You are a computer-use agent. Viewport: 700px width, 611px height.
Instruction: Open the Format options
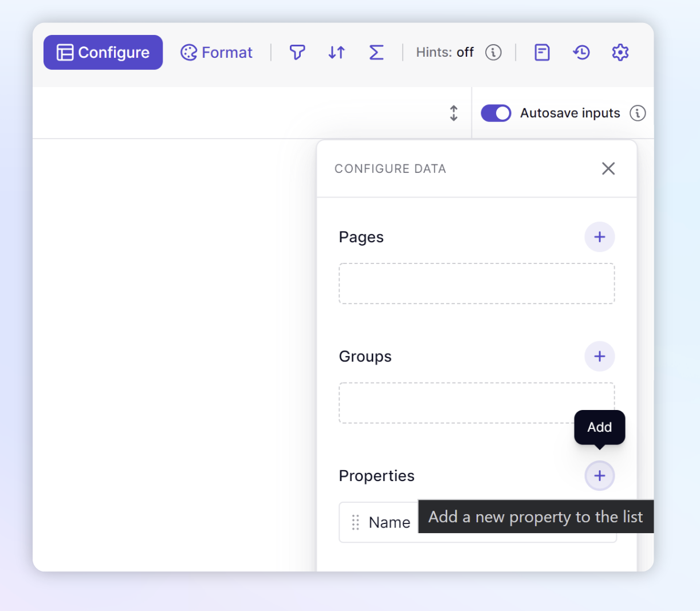(217, 52)
